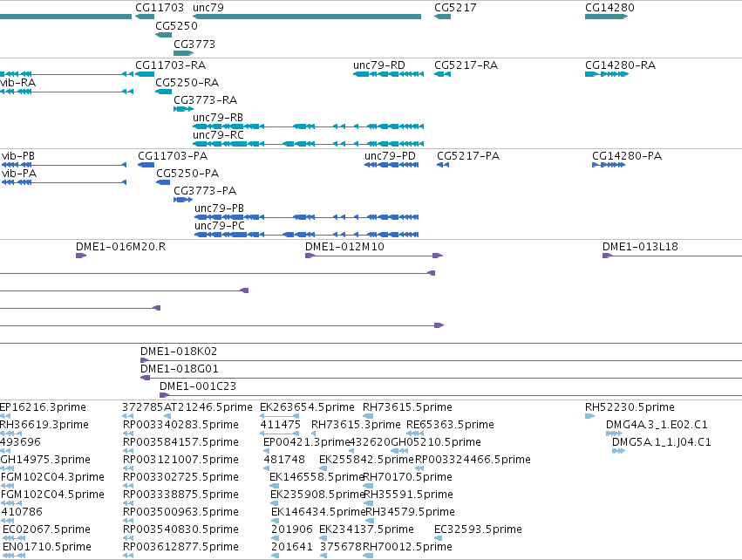
Task: Click the FGM102C04.5prime label
Action: coord(52,495)
